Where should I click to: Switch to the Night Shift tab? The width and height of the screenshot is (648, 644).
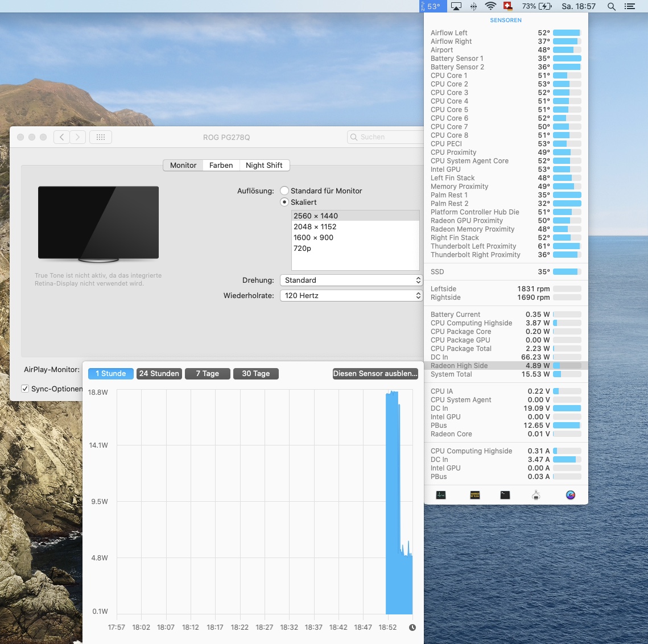coord(264,166)
